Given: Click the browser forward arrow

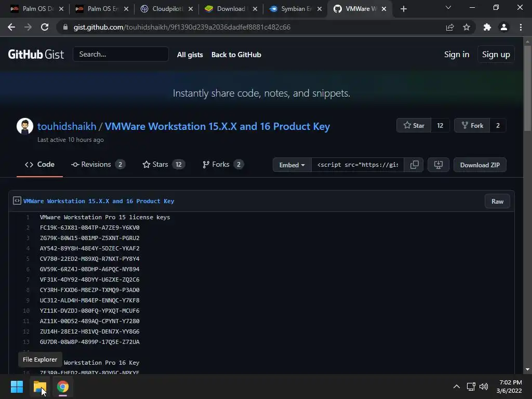Looking at the screenshot, I should tap(28, 27).
